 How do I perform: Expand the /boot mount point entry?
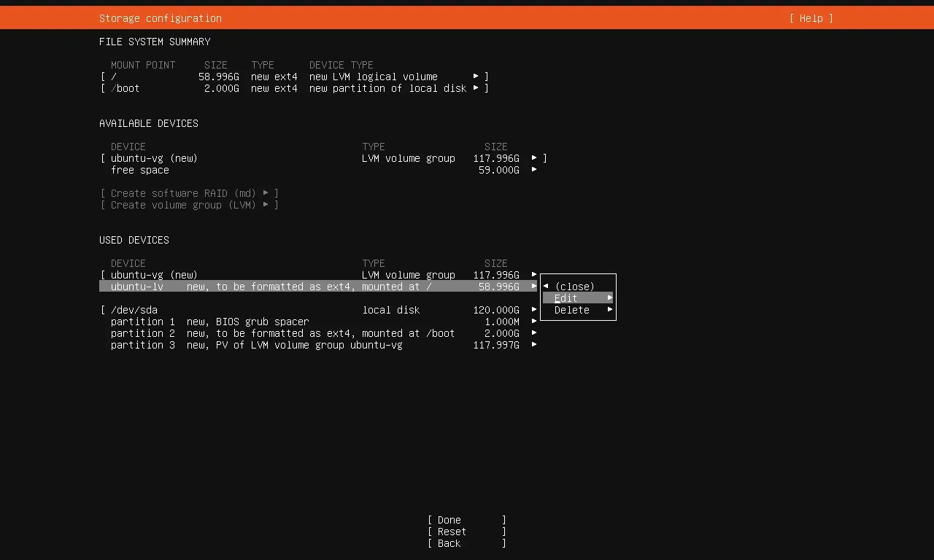coord(294,88)
